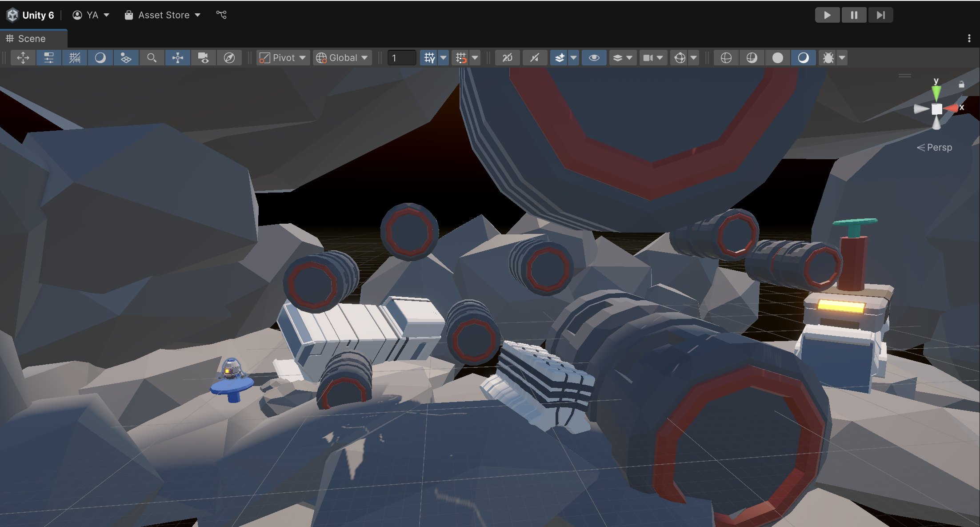Click the bug debug draw mode icon
Screen dimensions: 980x527
click(828, 58)
